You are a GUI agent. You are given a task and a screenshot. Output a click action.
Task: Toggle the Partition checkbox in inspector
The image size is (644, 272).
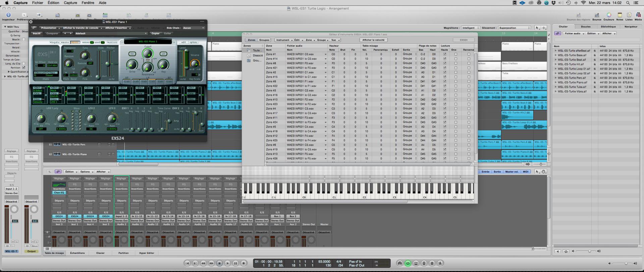coord(23,67)
